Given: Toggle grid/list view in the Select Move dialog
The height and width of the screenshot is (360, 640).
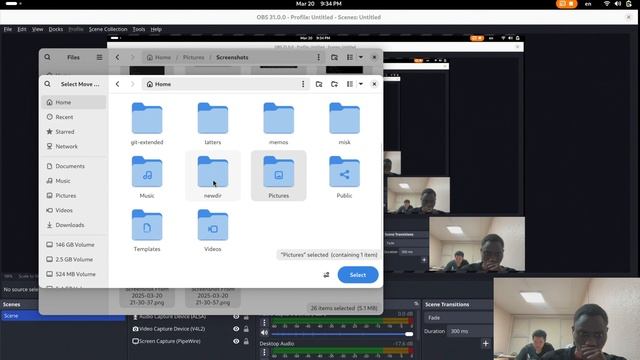Looking at the screenshot, I should point(350,84).
